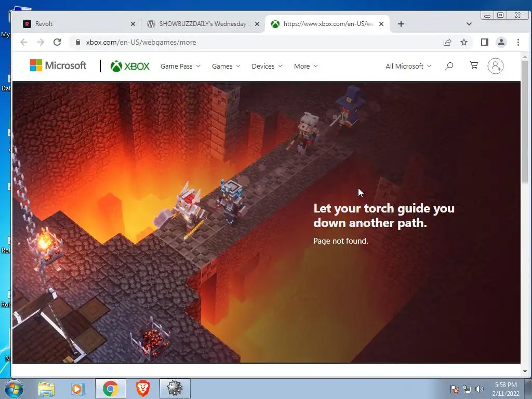Click the spiked ball taskbar app icon
This screenshot has height=399, width=532.
pos(175,389)
